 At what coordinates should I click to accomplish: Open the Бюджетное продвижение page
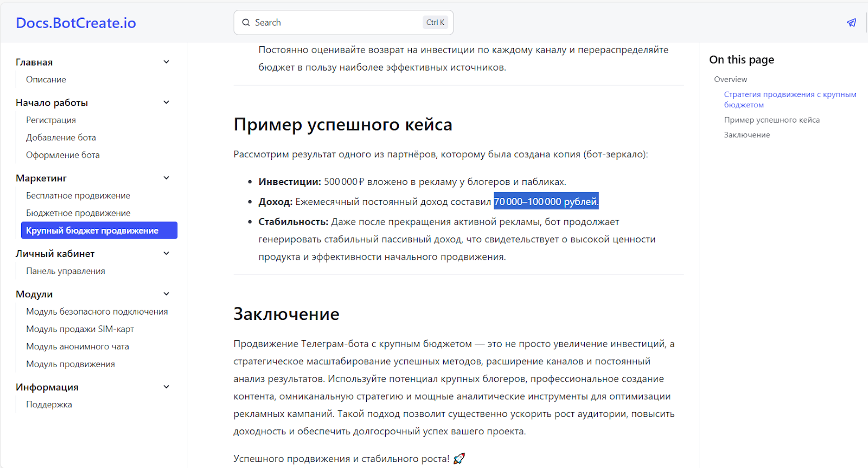[77, 213]
